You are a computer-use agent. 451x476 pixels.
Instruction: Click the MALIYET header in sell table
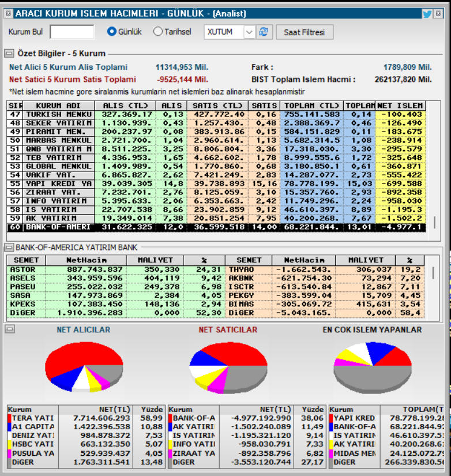point(366,260)
